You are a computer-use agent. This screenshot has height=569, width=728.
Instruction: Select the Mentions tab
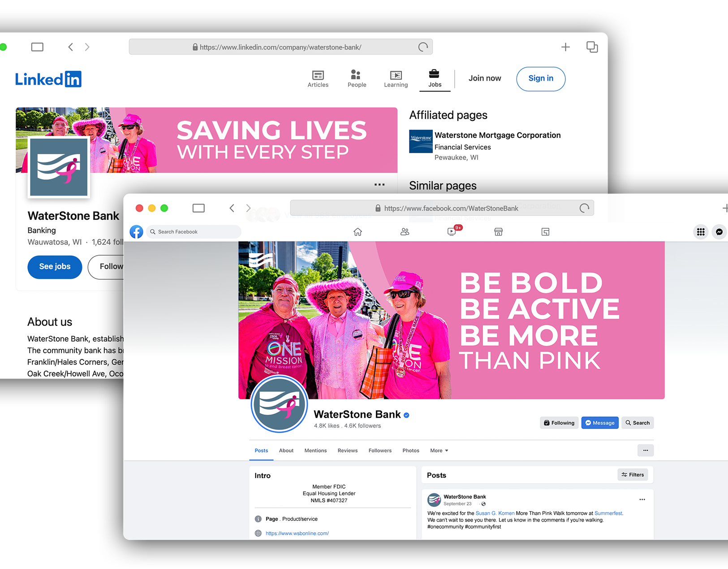pos(315,451)
